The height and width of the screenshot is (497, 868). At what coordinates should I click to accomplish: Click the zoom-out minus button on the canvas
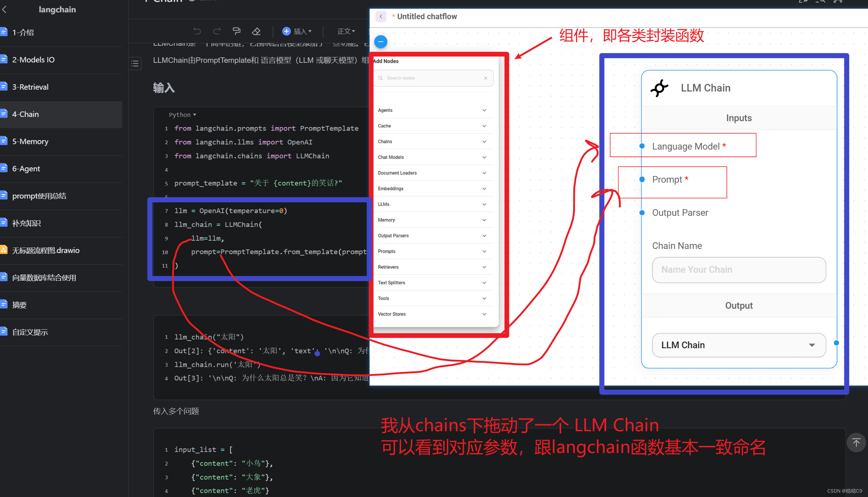tap(380, 41)
